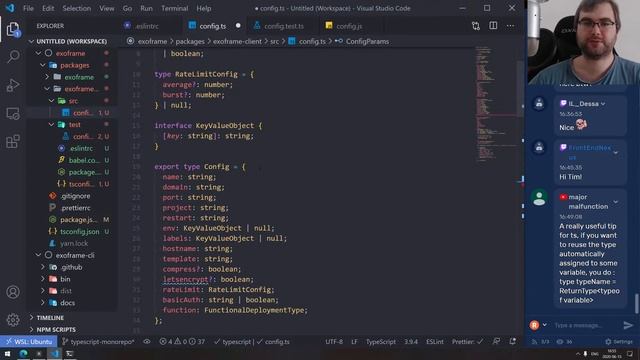640x360 pixels.
Task: Open the File menu
Action: click(28, 8)
